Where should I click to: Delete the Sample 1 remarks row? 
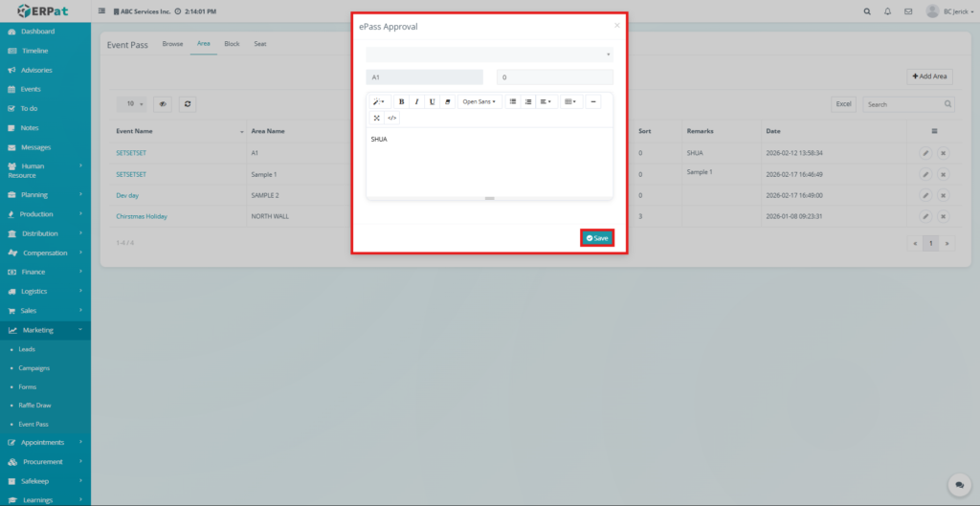(x=943, y=174)
